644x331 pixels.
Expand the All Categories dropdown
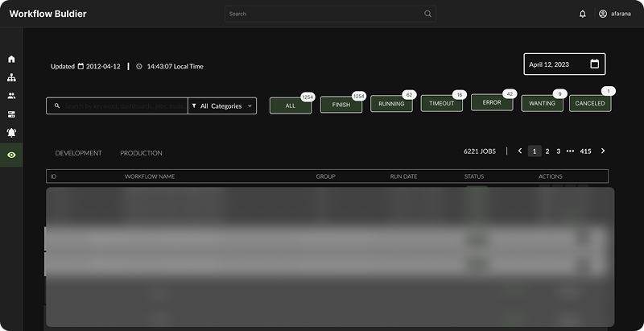click(x=222, y=106)
